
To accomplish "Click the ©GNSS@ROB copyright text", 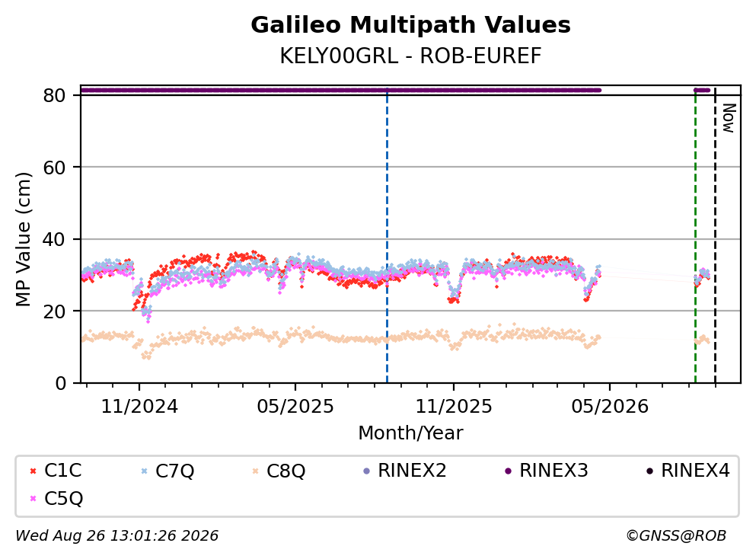I will [x=676, y=536].
